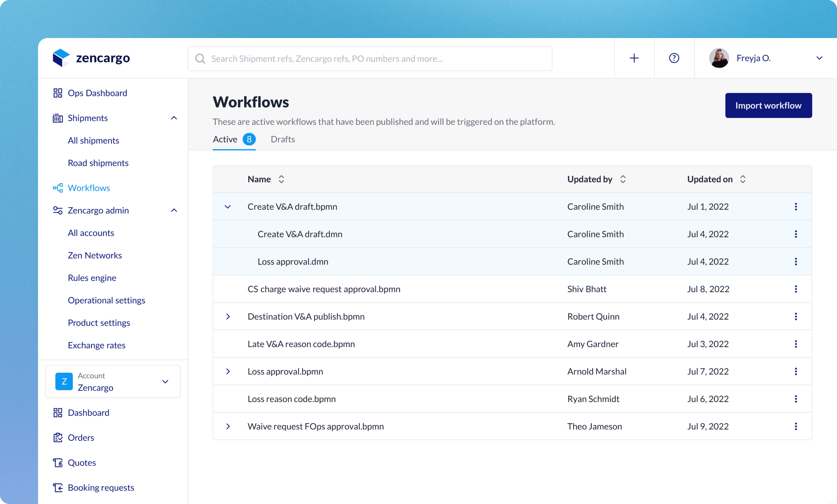The width and height of the screenshot is (837, 504).
Task: Collapse the Shipments sidebar section
Action: 174,118
